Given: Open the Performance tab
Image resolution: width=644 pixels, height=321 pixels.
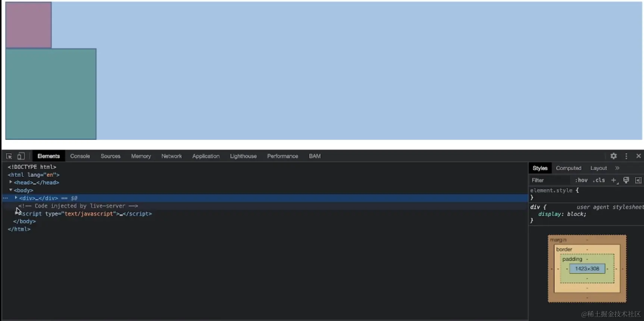Looking at the screenshot, I should tap(282, 156).
